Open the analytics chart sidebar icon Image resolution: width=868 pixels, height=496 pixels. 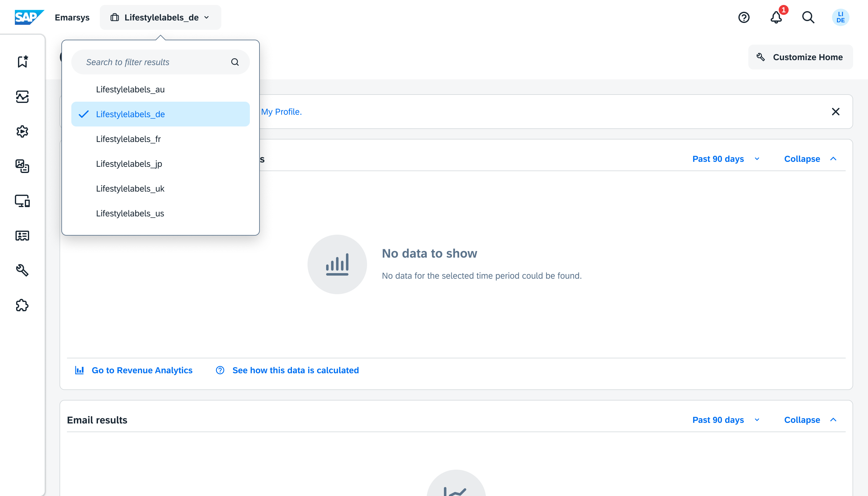(x=23, y=96)
